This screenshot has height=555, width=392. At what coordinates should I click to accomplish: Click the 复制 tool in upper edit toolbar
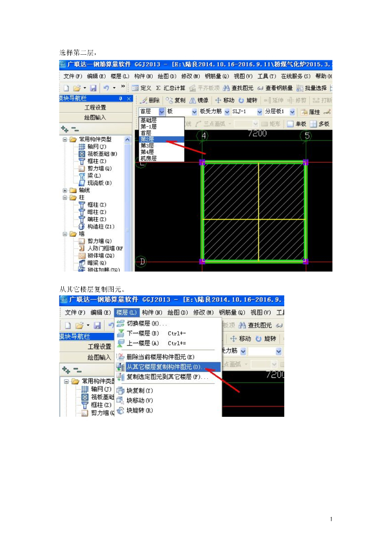pos(175,100)
